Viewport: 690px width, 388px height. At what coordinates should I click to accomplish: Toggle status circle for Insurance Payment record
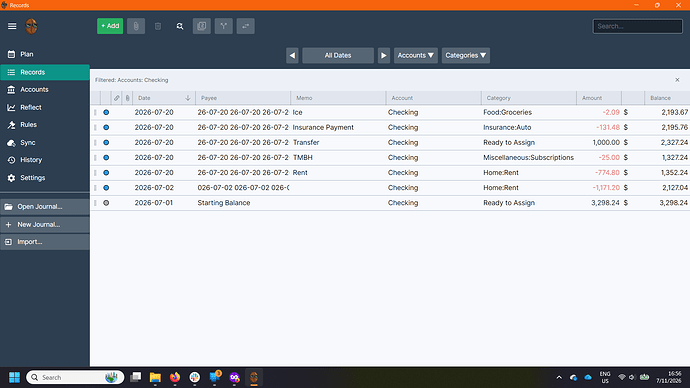[x=106, y=127]
